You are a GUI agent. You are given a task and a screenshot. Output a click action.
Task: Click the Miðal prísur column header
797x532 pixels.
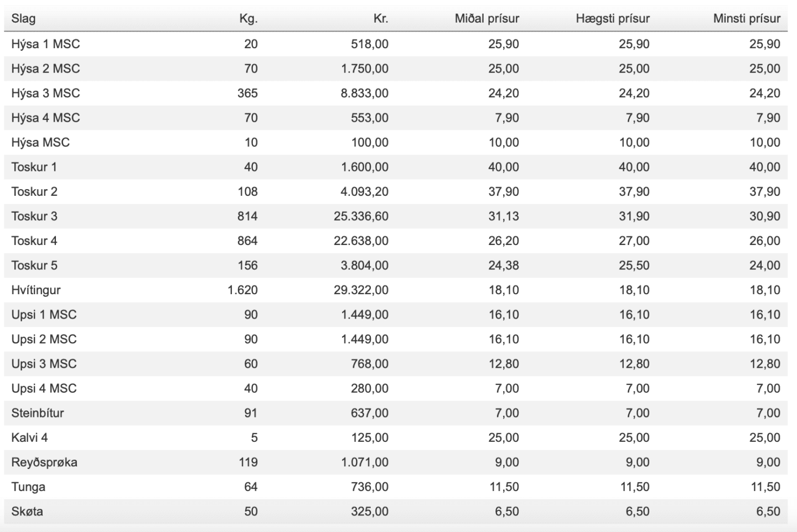click(487, 19)
